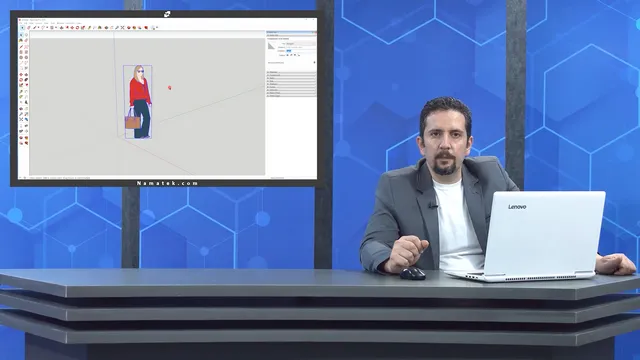Expand the first collapsed tray panel Materials
The width and height of the screenshot is (640, 360).
291,72
